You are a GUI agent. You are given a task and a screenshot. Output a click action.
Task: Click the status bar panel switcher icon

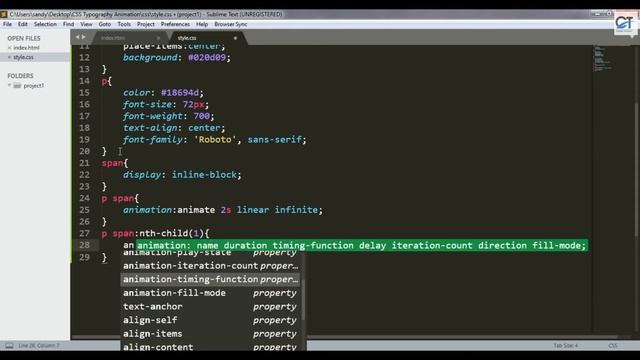(x=9, y=346)
